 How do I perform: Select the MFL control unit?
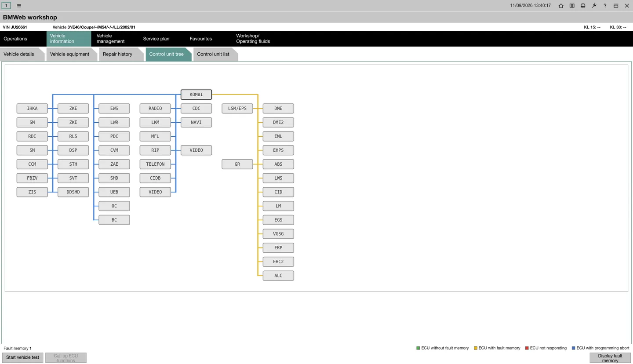point(155,136)
